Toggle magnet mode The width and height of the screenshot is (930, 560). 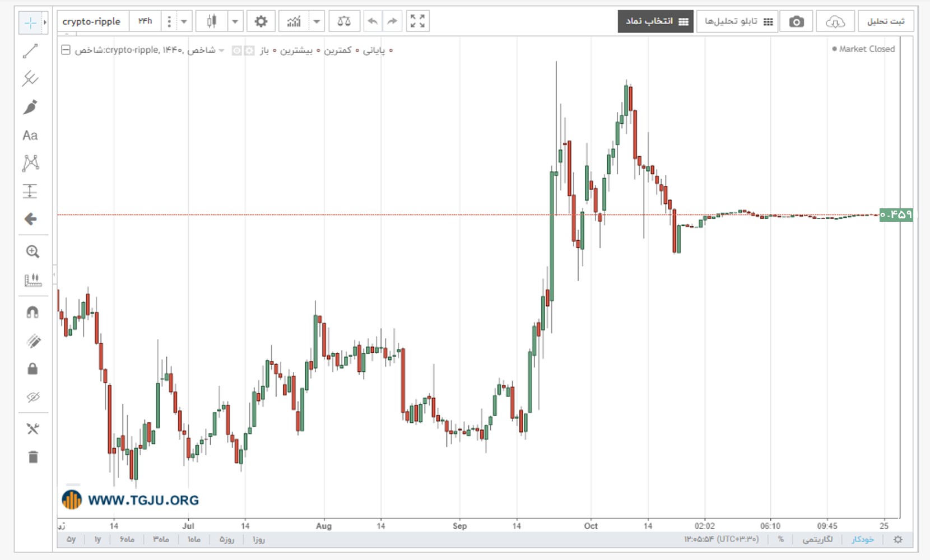(x=32, y=312)
